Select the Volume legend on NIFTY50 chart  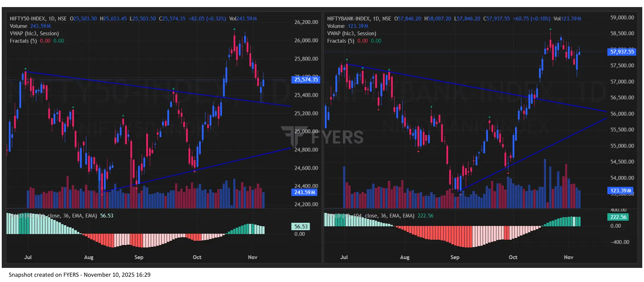tap(18, 26)
